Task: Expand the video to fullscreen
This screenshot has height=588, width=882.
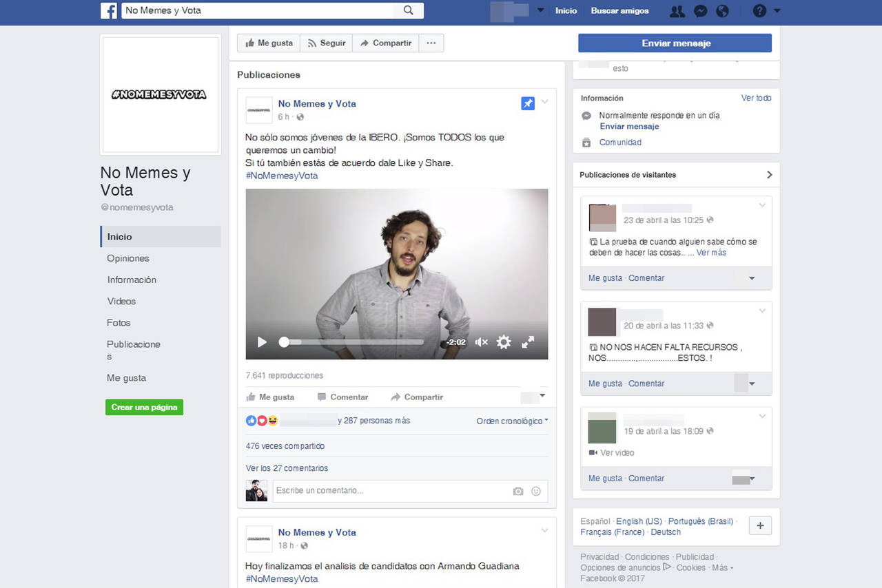Action: pos(528,342)
